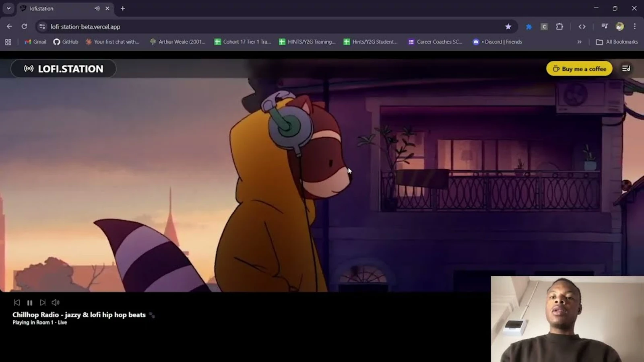Open the apps grid in bookmarks bar

point(8,42)
